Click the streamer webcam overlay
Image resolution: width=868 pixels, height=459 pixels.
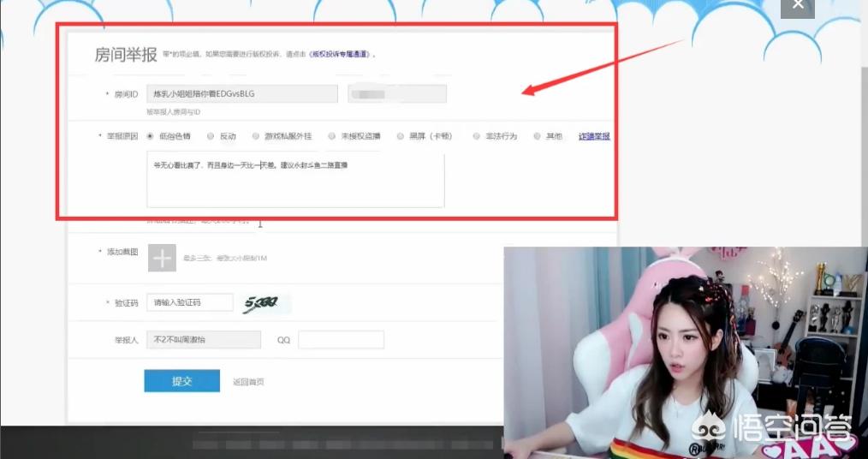(x=686, y=352)
